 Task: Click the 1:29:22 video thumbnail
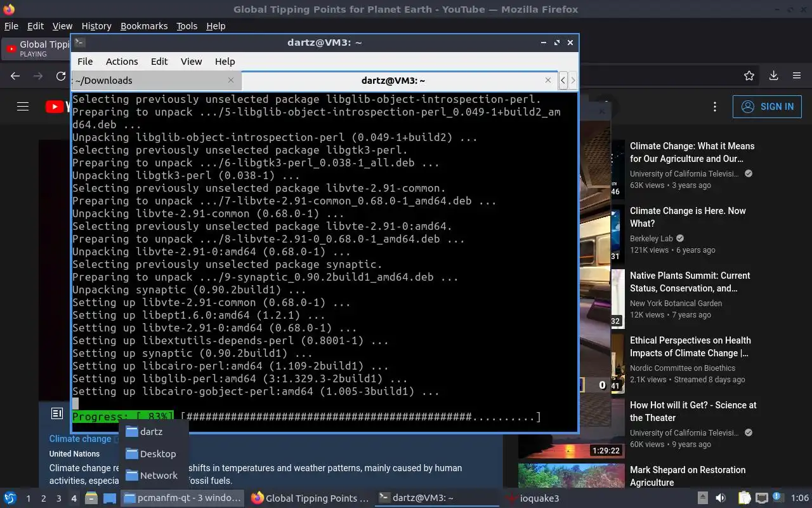pos(571,430)
